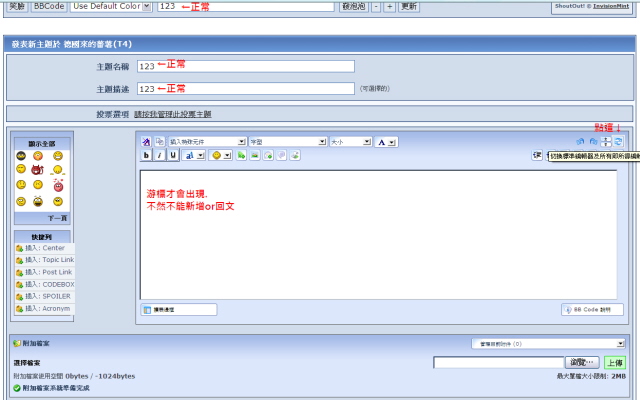This screenshot has width=640, height=400.
Task: Click the BB Code 說明 button
Action: (592, 310)
